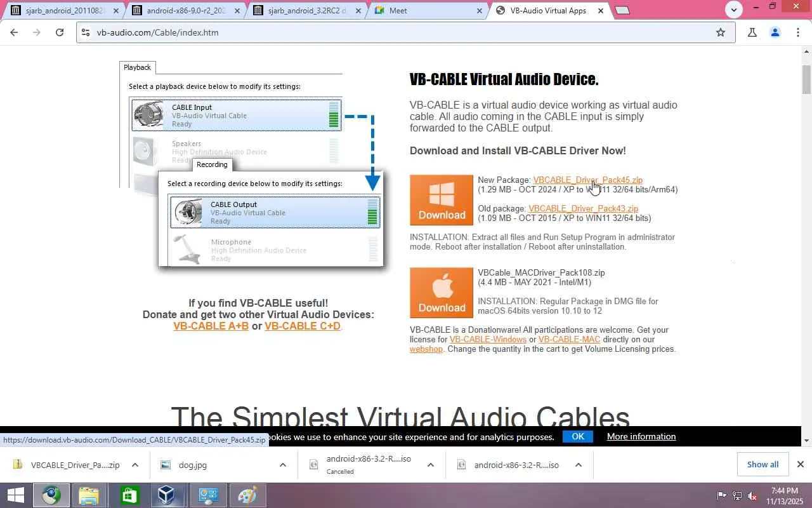This screenshot has height=508, width=812.
Task: Close the Meet tab
Action: [480, 11]
